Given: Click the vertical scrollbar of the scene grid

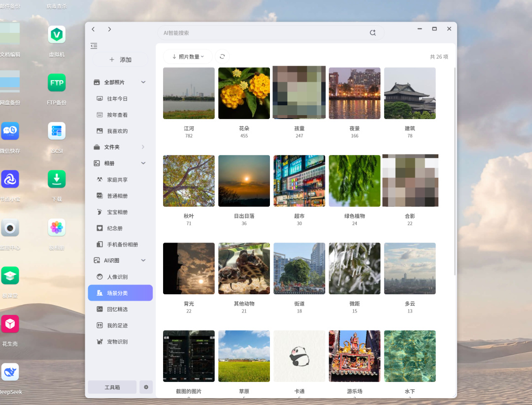Looking at the screenshot, I should (454, 171).
